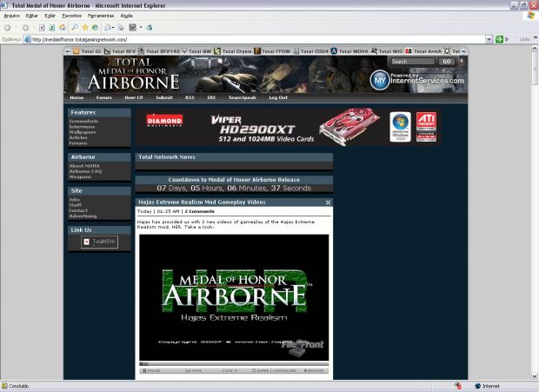
Task: Click the GO search button
Action: click(x=447, y=62)
